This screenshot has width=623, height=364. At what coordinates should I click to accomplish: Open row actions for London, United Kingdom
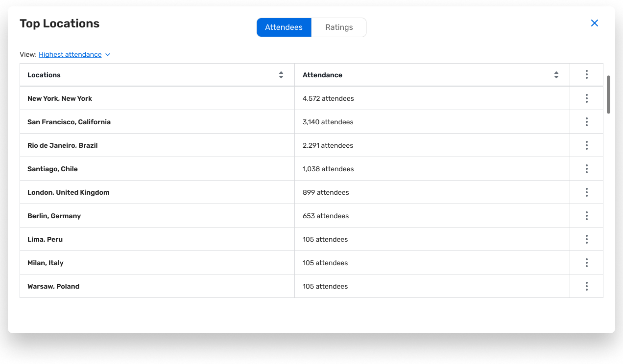tap(586, 192)
